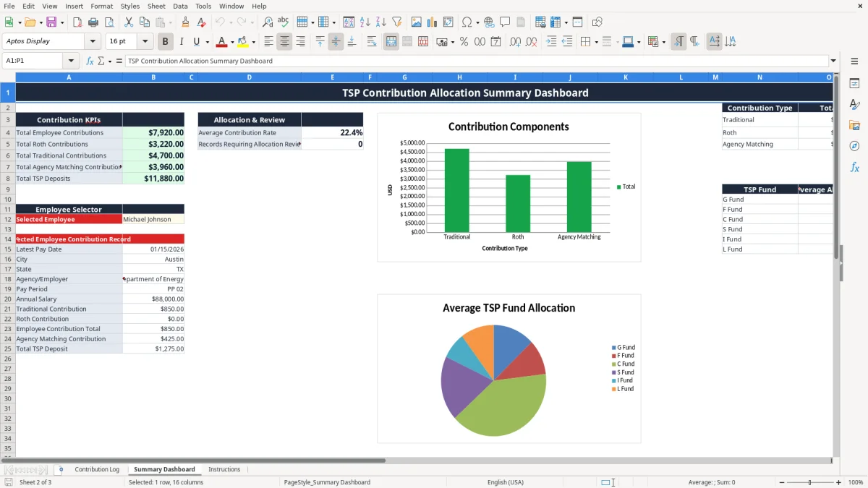Screen dimensions: 868x488
Task: Open the Data menu
Action: (x=180, y=6)
